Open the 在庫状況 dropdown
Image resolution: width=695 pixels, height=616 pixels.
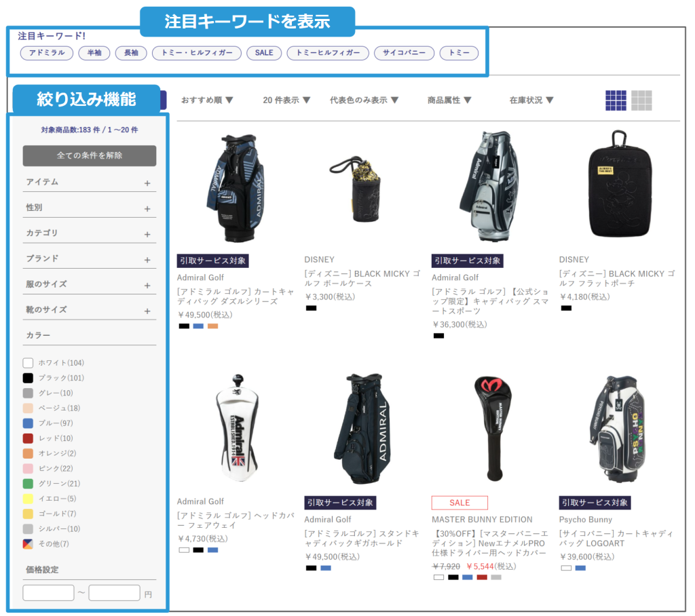(531, 100)
